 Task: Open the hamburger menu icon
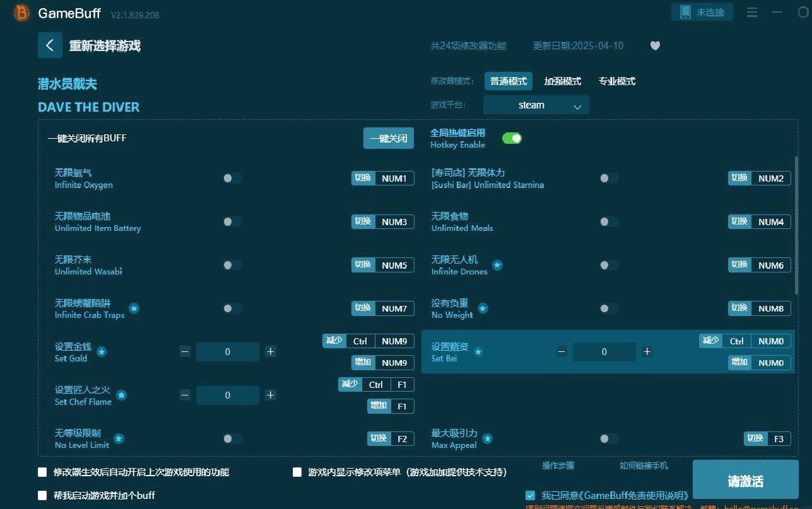(x=752, y=13)
